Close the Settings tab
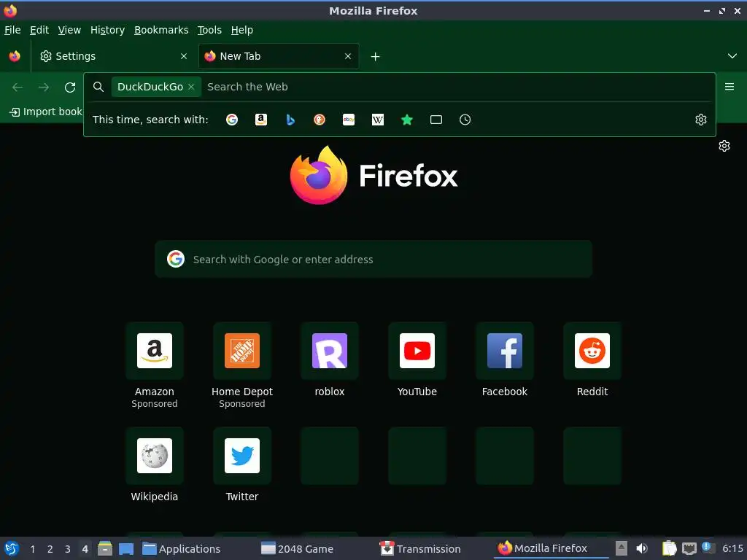The height and width of the screenshot is (560, 747). (184, 56)
